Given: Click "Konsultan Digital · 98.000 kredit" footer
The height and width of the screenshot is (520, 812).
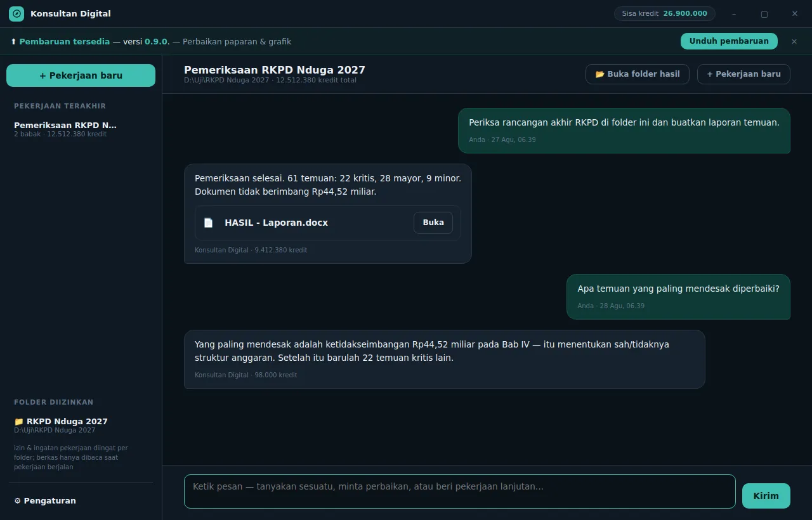Looking at the screenshot, I should [246, 375].
